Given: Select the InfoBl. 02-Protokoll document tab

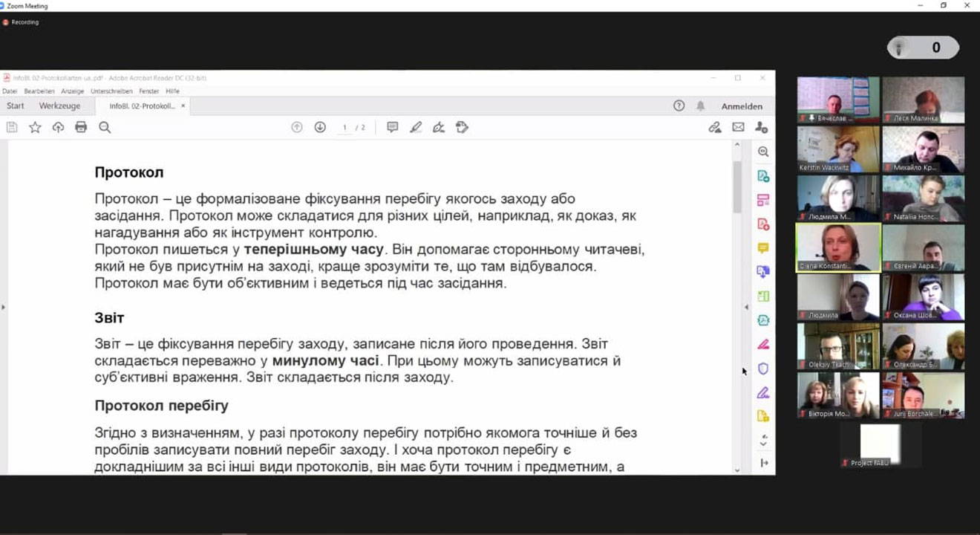Looking at the screenshot, I should click(142, 106).
